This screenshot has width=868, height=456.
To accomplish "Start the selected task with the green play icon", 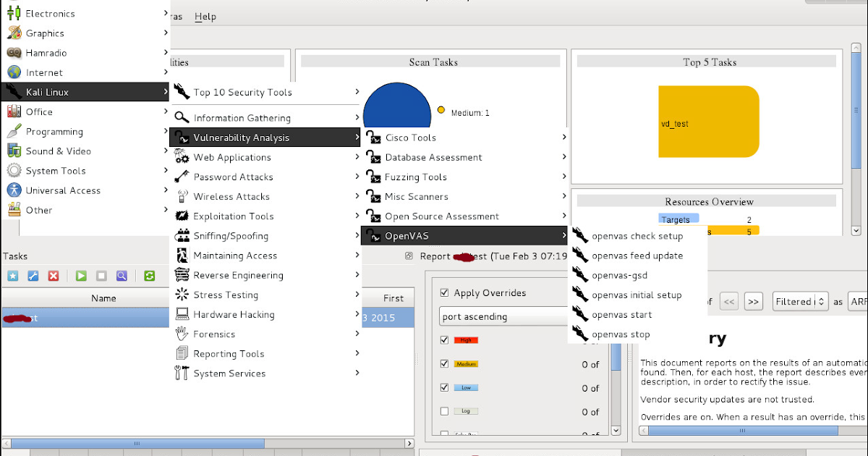I will coord(81,276).
